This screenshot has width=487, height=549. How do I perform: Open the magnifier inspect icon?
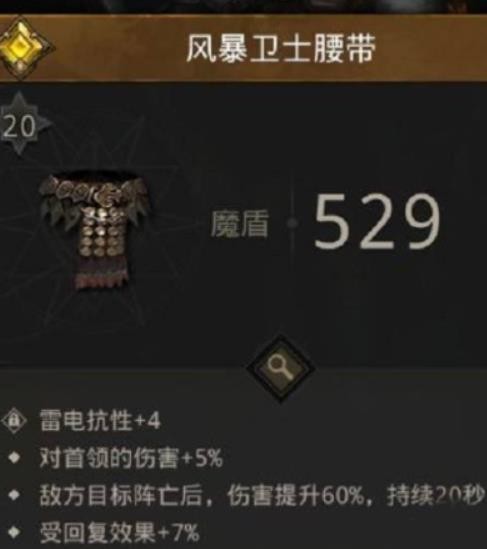pos(281,369)
